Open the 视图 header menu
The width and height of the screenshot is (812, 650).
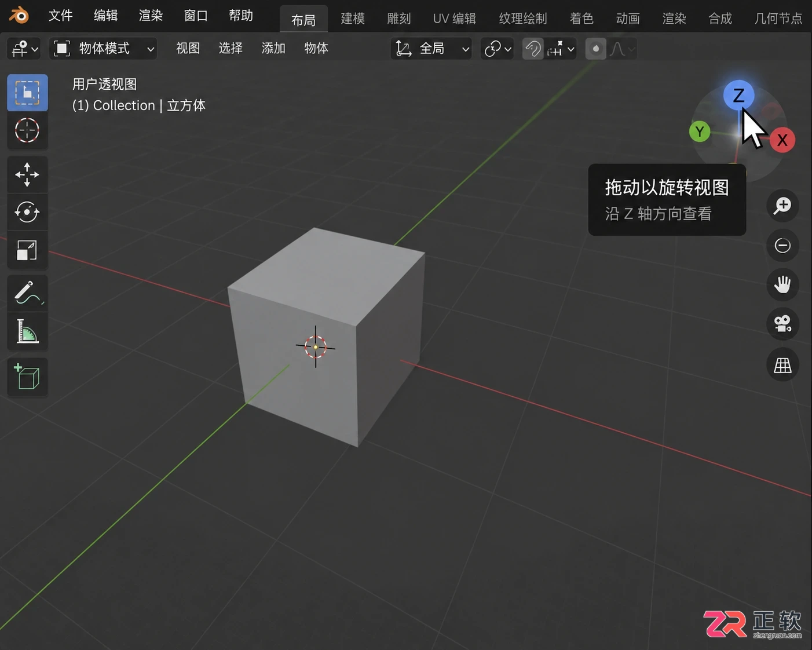(x=188, y=49)
